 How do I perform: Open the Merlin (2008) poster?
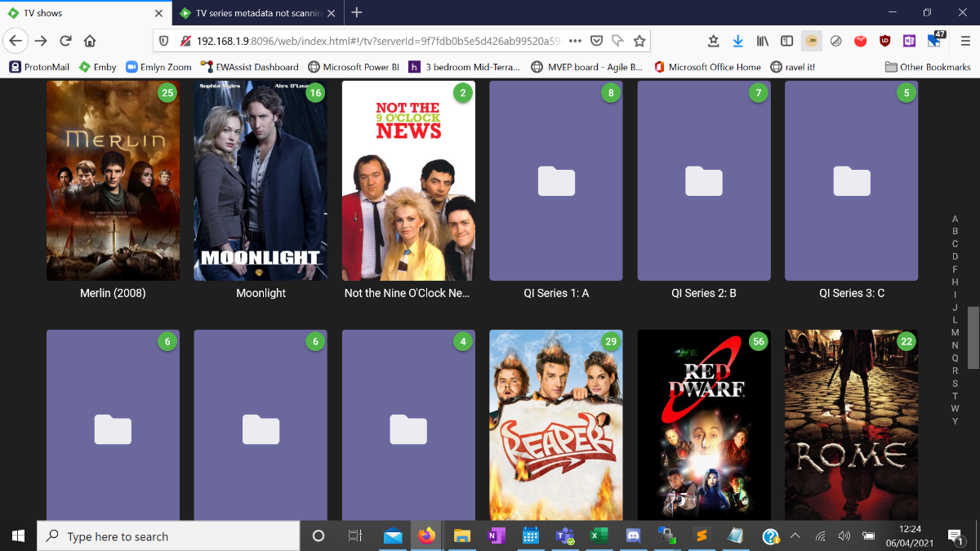pos(113,180)
